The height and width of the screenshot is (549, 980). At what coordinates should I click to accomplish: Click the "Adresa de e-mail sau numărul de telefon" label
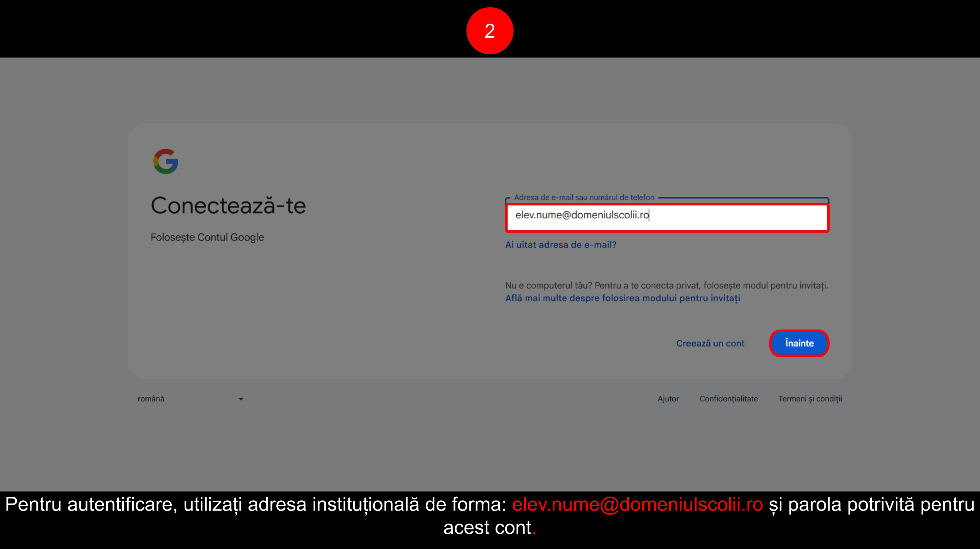[x=584, y=198]
